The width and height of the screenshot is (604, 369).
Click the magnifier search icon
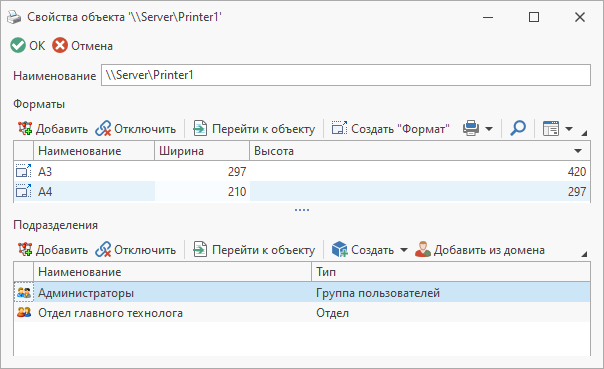click(x=518, y=128)
